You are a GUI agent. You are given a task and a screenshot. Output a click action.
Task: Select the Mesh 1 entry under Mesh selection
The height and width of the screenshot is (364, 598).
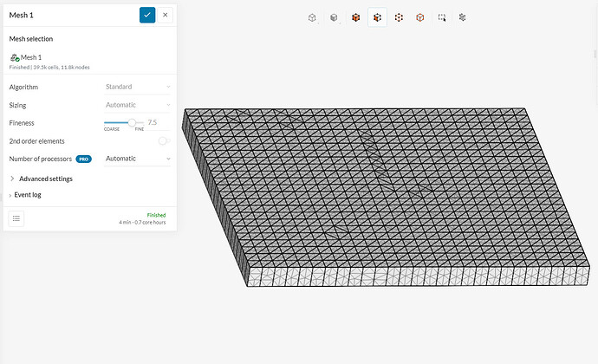click(x=31, y=57)
